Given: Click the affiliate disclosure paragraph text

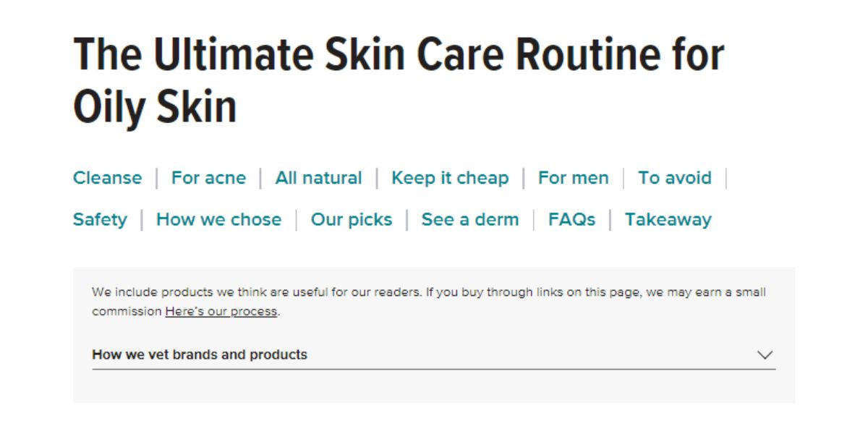Looking at the screenshot, I should pyautogui.click(x=428, y=293).
